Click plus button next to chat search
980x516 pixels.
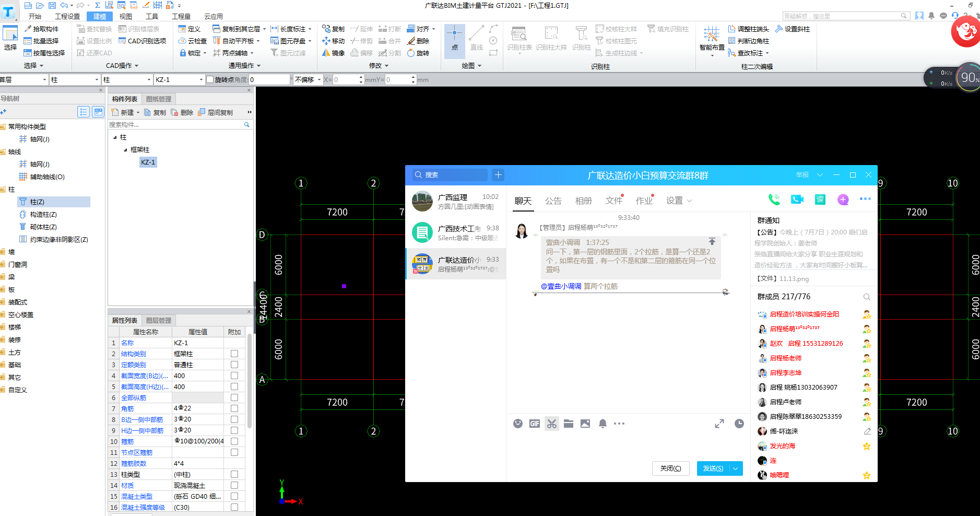pos(498,175)
